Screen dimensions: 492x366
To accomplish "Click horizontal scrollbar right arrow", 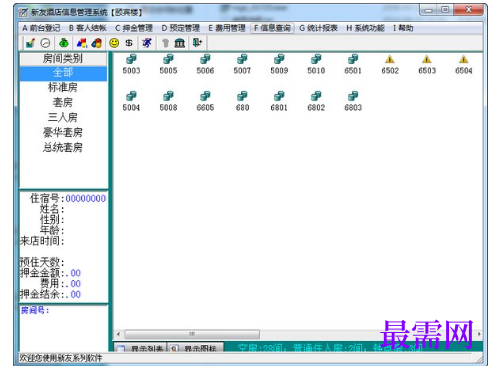I will pos(479,334).
